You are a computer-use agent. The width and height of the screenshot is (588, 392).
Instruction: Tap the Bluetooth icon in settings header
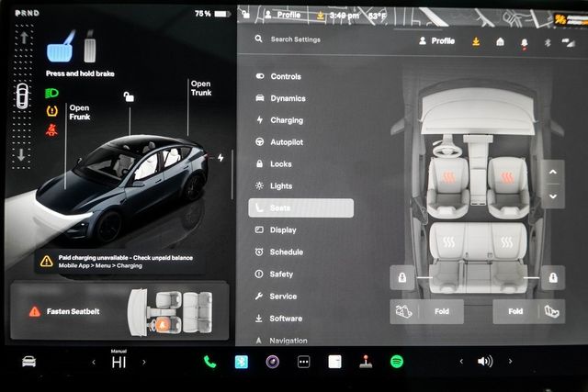point(548,43)
